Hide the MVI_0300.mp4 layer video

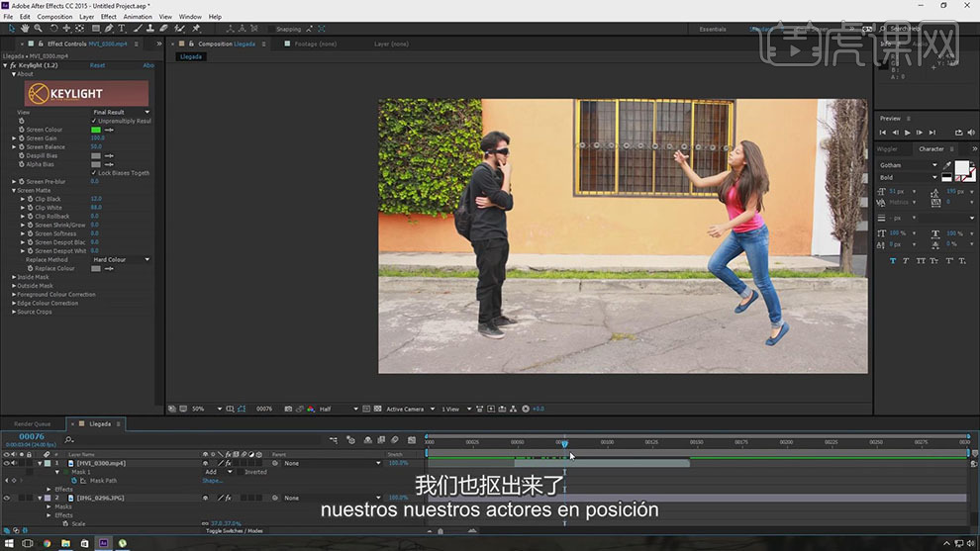tap(6, 463)
